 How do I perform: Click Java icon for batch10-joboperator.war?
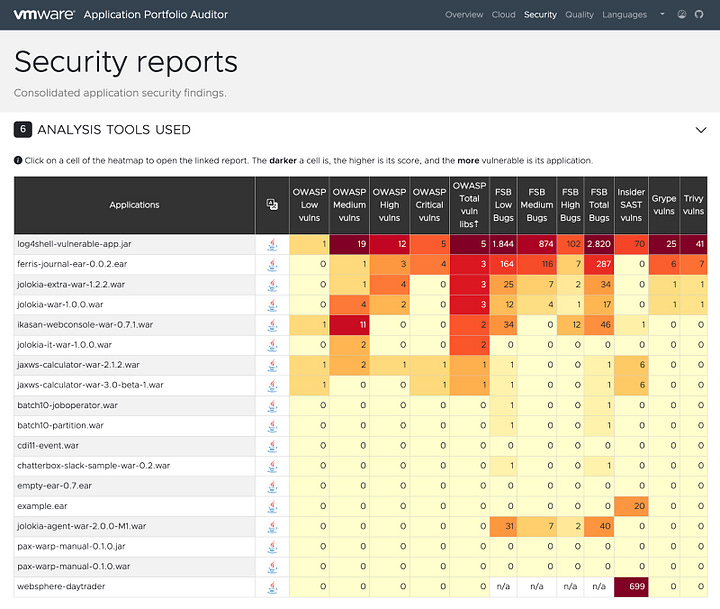(272, 406)
